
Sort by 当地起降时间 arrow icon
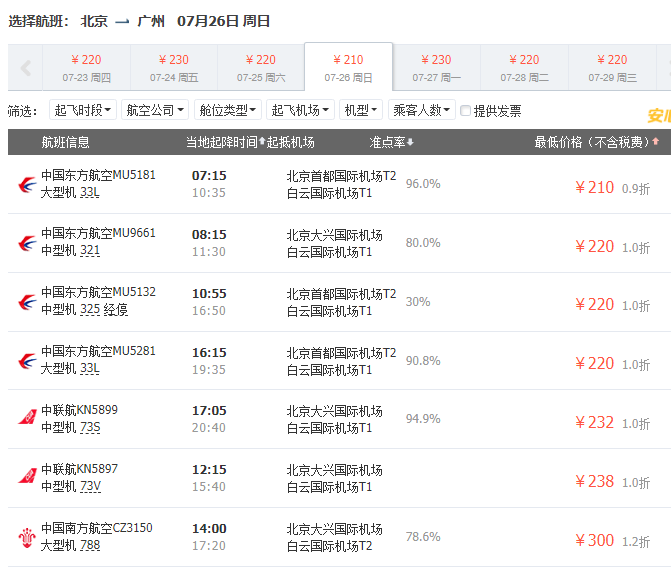tap(262, 143)
